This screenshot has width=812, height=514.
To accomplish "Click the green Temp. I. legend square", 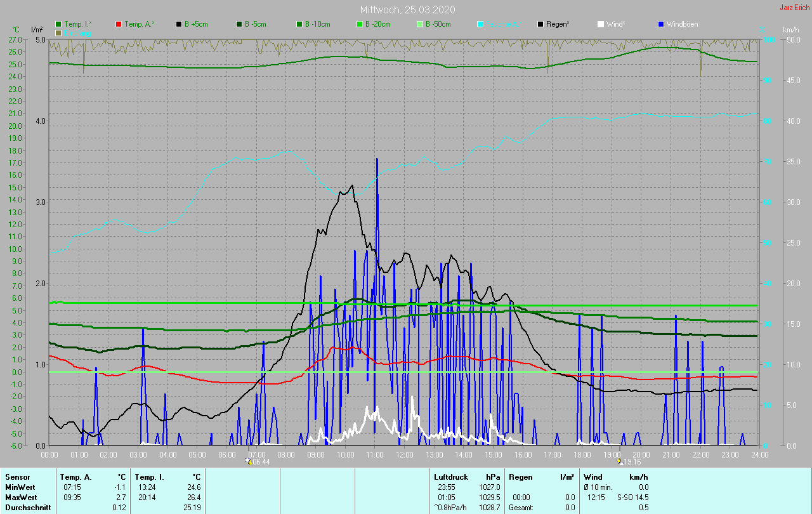I will (58, 24).
